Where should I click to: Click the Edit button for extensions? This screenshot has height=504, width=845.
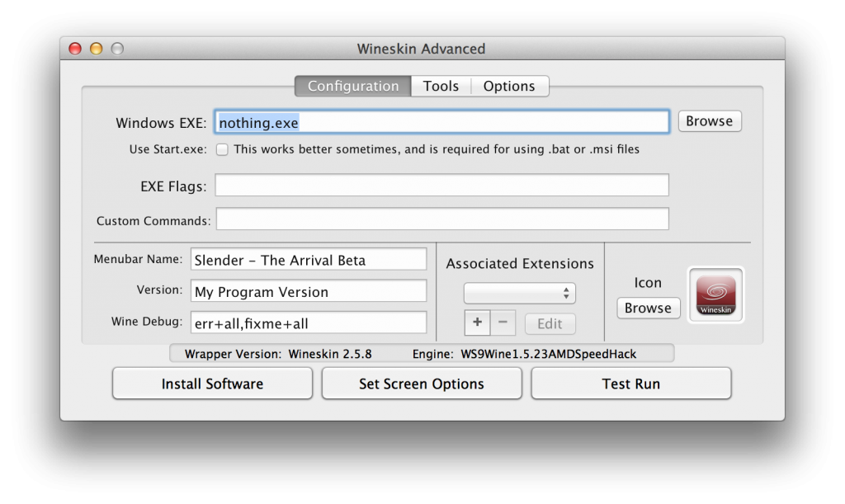[550, 323]
